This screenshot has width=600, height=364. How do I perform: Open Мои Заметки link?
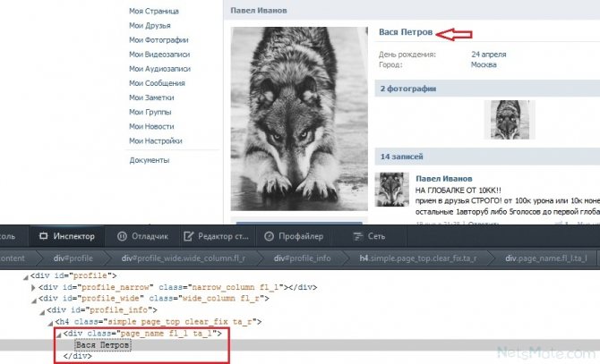tap(151, 97)
